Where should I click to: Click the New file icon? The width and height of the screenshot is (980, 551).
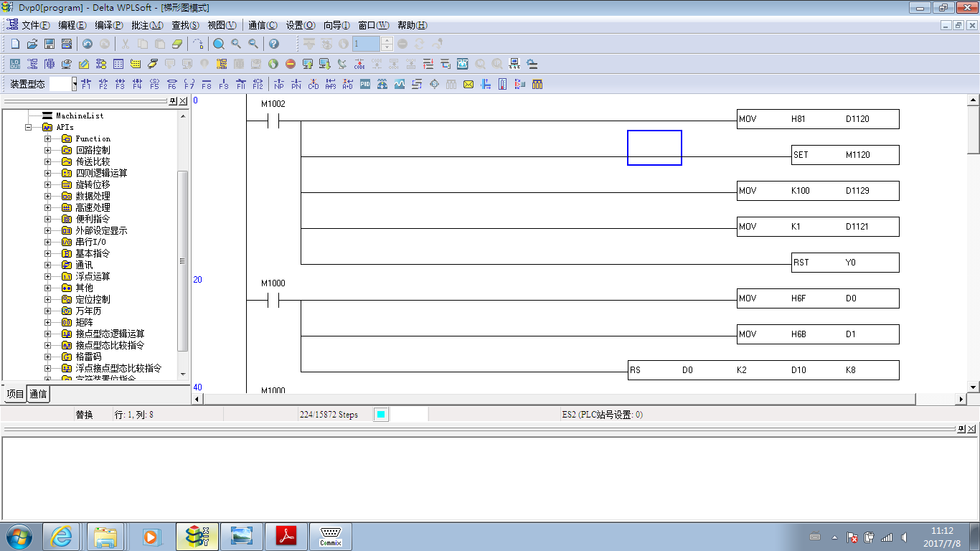coord(15,44)
